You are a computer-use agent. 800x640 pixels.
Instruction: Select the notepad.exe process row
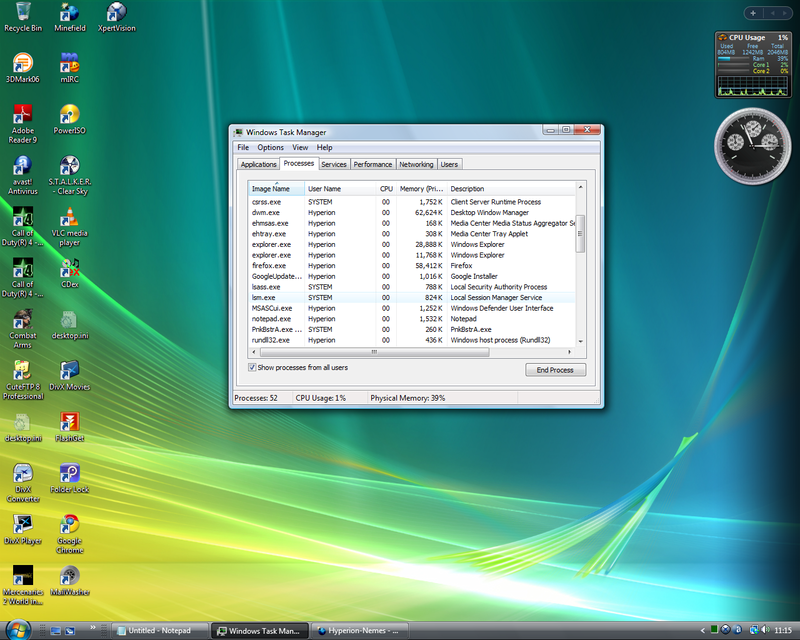tap(412, 319)
